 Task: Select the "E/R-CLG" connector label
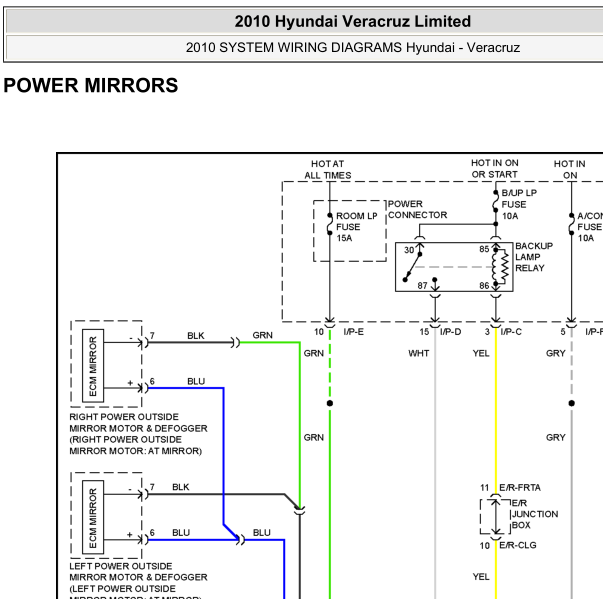[x=518, y=545]
